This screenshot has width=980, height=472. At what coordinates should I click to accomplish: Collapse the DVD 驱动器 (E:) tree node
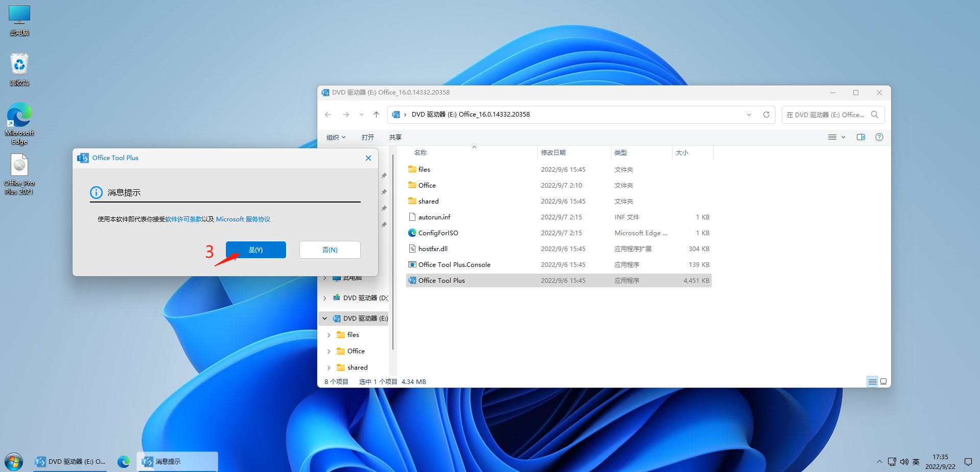tap(325, 318)
